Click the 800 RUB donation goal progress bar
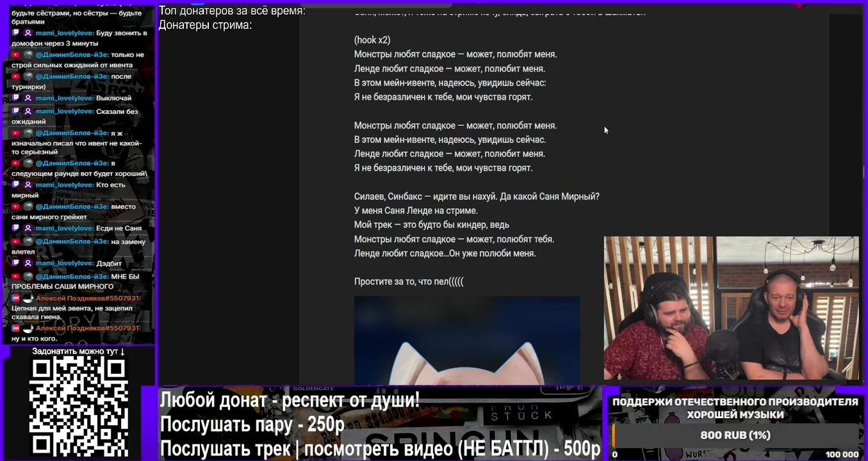 point(735,435)
